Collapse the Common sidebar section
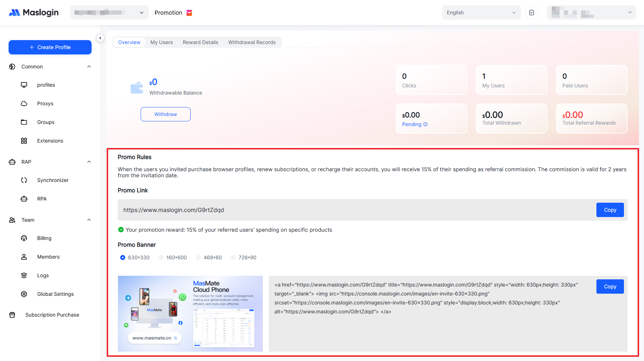This screenshot has height=361, width=644. pos(89,67)
